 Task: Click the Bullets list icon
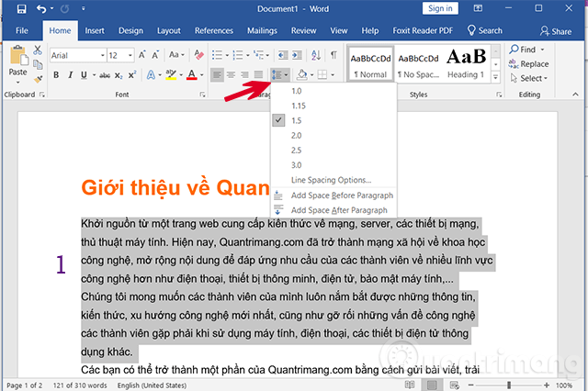coord(217,55)
